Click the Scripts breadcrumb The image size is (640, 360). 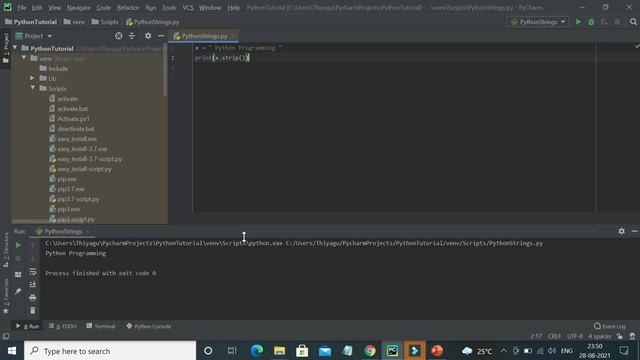pos(105,22)
